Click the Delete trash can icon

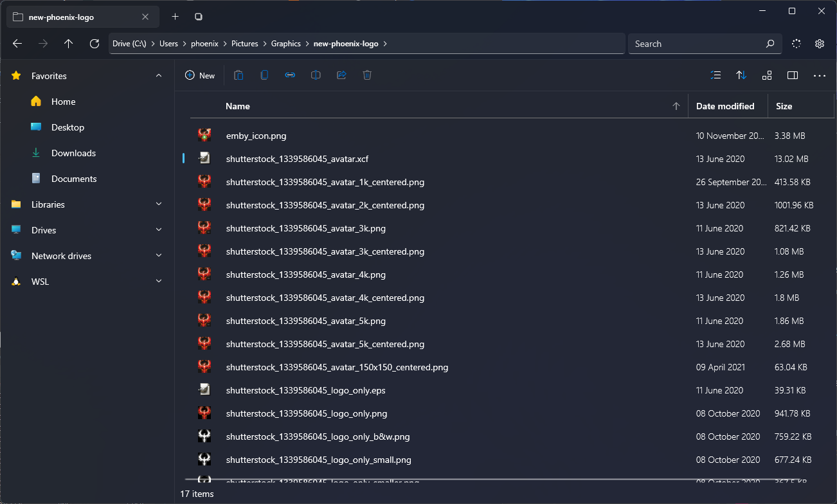(x=367, y=75)
